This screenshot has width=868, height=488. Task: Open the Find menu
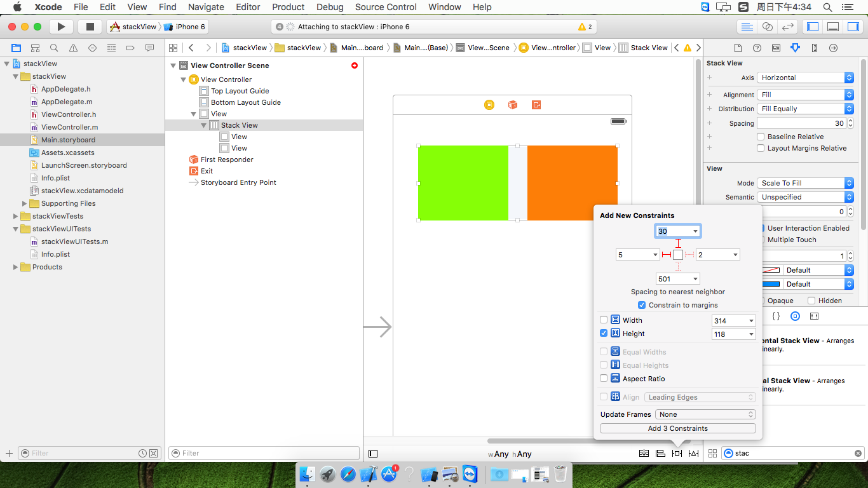168,7
